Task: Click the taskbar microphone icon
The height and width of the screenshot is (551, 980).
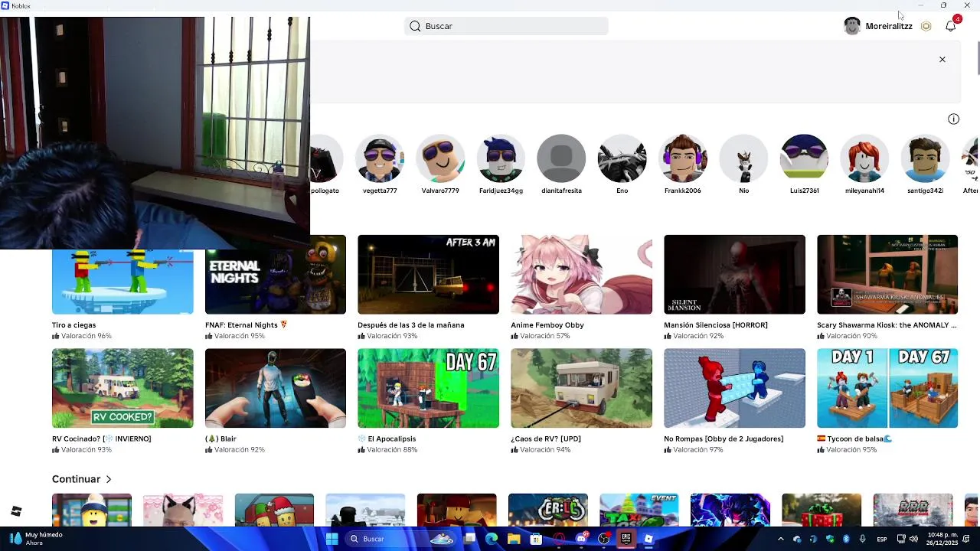Action: pyautogui.click(x=862, y=539)
